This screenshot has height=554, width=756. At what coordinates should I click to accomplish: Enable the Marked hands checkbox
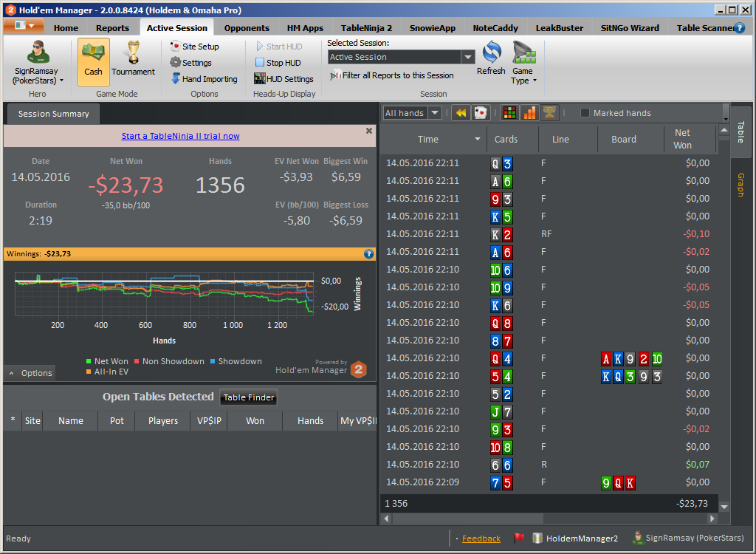(585, 113)
